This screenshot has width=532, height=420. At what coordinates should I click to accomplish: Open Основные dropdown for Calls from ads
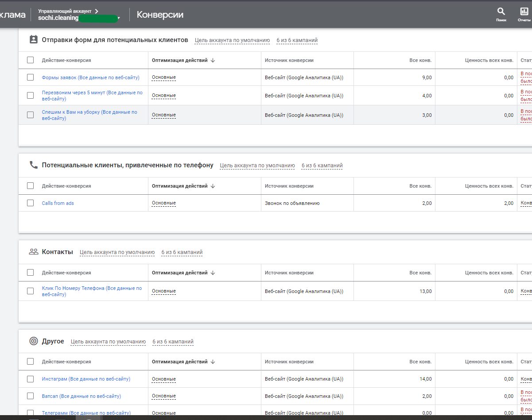[164, 203]
